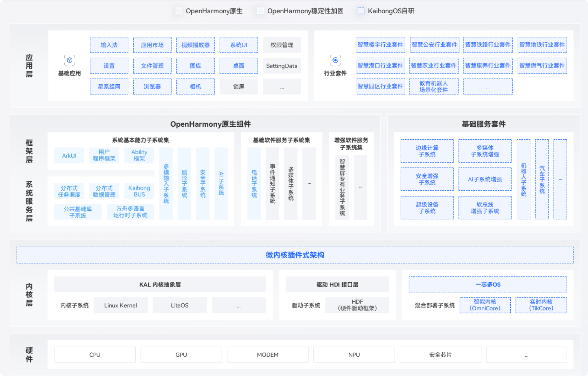Select the 应用市场 box
The image size is (588, 376).
[x=152, y=45]
